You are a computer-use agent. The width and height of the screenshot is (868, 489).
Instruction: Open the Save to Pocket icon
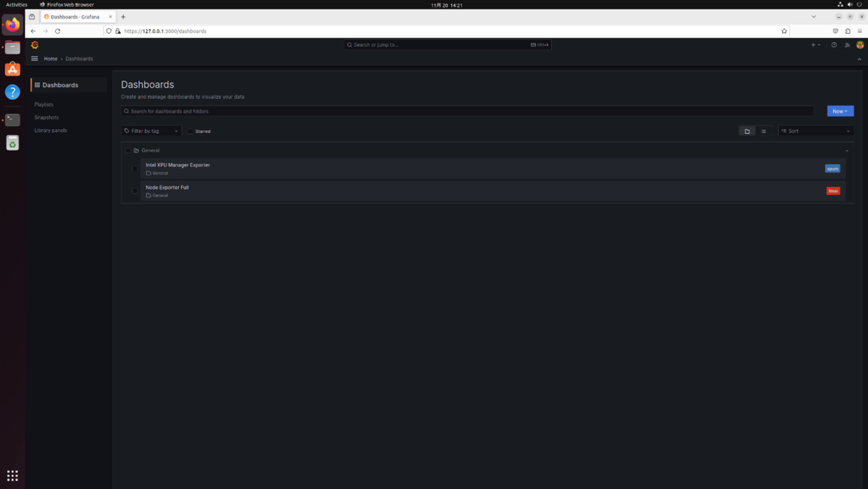(x=835, y=31)
